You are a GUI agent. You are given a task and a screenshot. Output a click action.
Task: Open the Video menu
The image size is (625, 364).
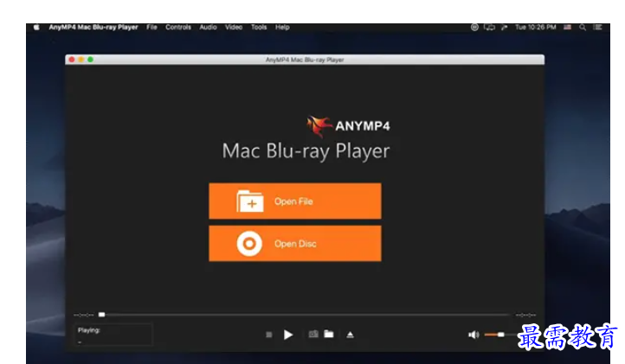tap(234, 27)
